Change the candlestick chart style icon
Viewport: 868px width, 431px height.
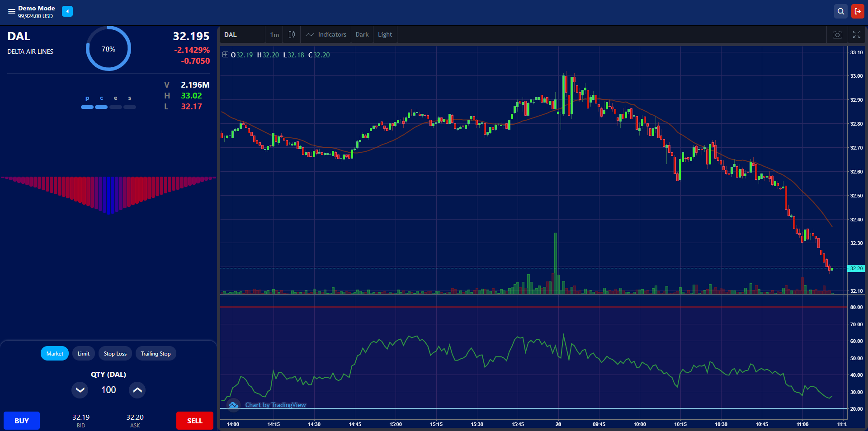pyautogui.click(x=292, y=34)
